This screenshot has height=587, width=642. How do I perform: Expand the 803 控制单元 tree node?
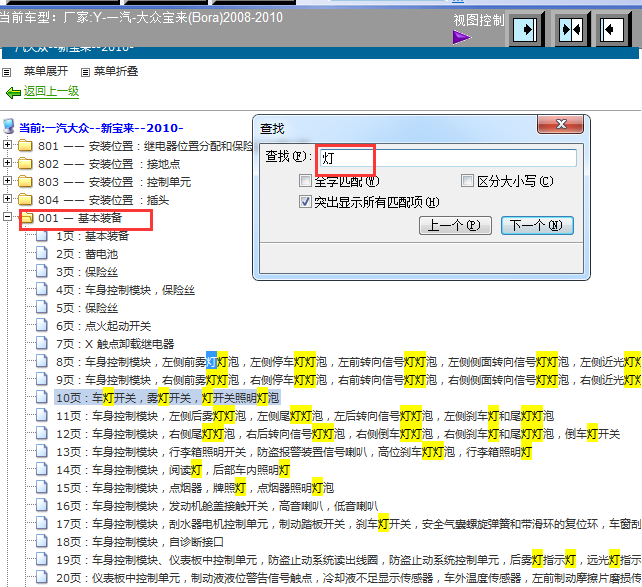tap(7, 181)
